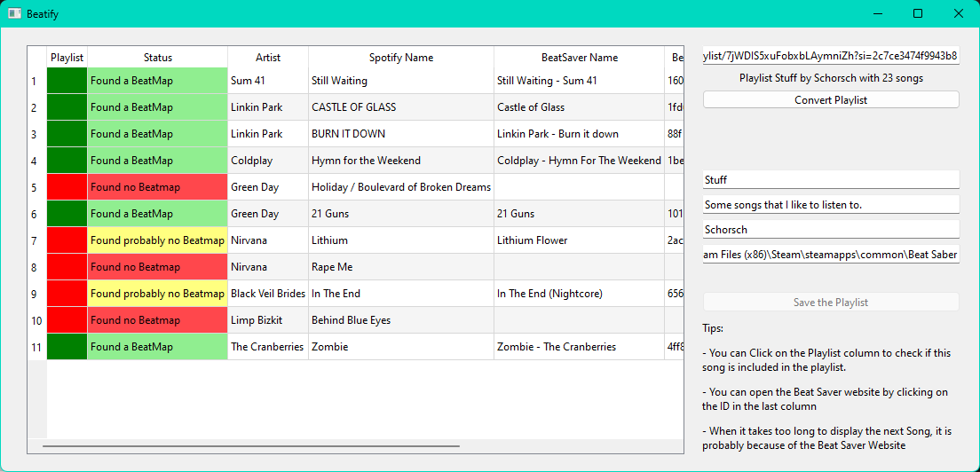Click the 'Black Veil Brides' artist cell
This screenshot has width=980, height=472.
[268, 294]
